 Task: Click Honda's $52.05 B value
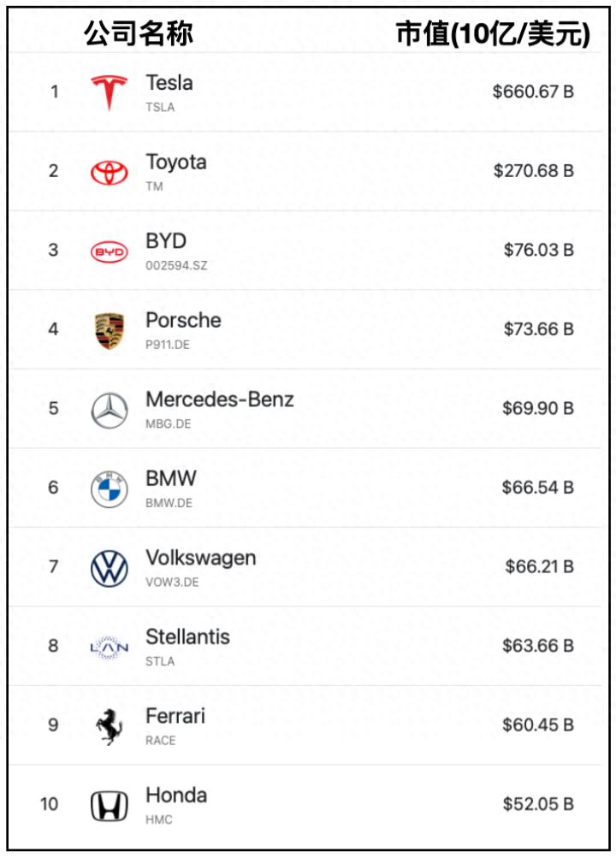(537, 804)
